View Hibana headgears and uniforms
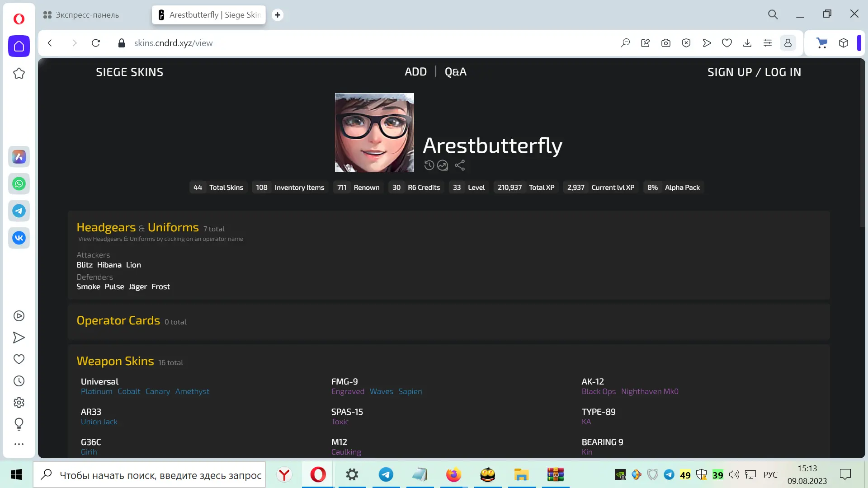The image size is (868, 488). [x=109, y=265]
